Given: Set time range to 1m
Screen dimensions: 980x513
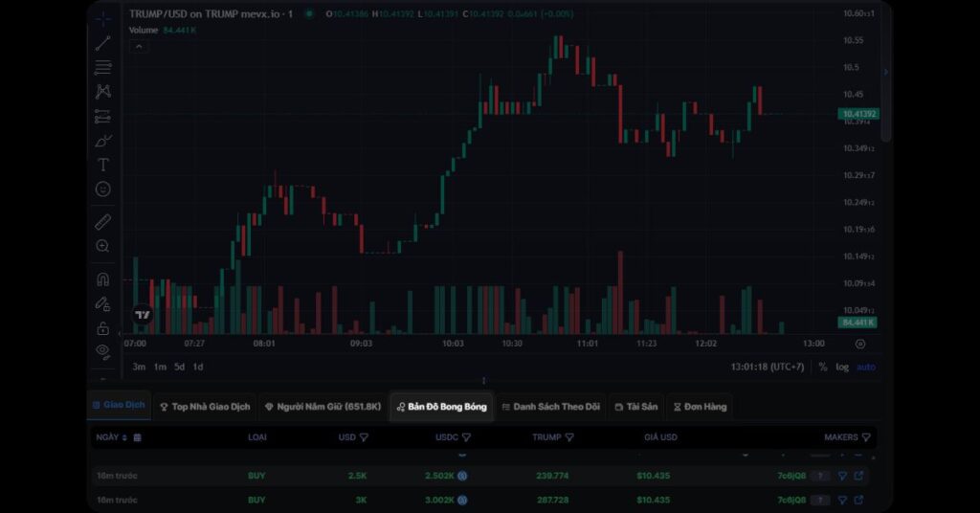Looking at the screenshot, I should point(160,367).
